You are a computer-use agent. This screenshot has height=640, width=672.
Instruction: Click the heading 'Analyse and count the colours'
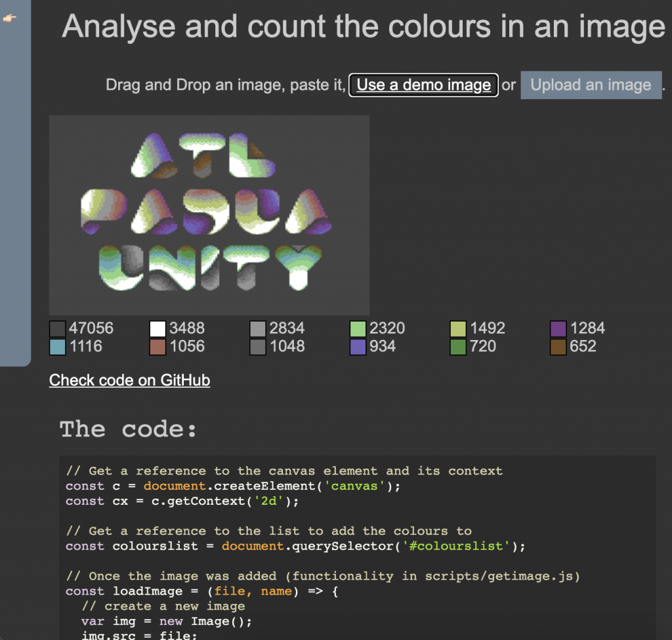click(x=364, y=26)
